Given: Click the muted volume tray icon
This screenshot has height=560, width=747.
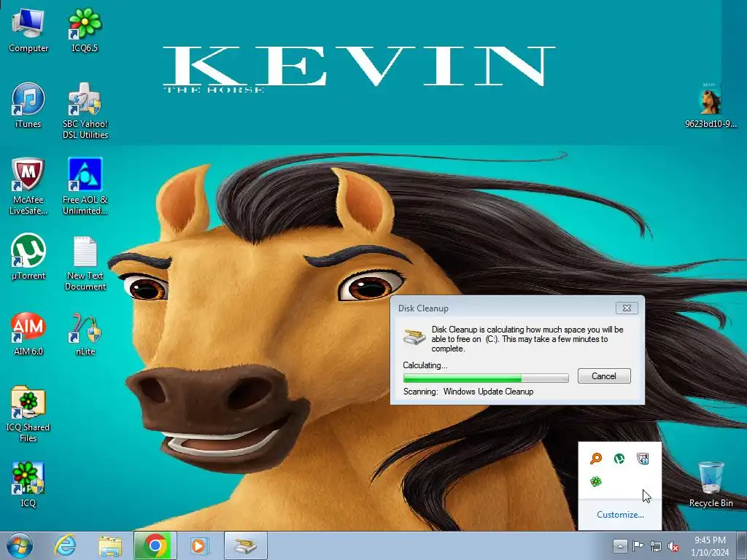Looking at the screenshot, I should [x=673, y=546].
